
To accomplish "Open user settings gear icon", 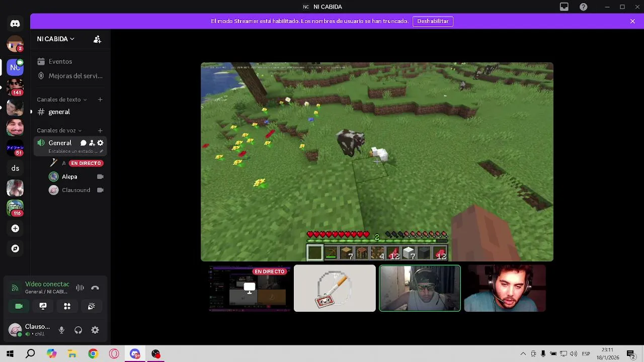I will coord(95,330).
